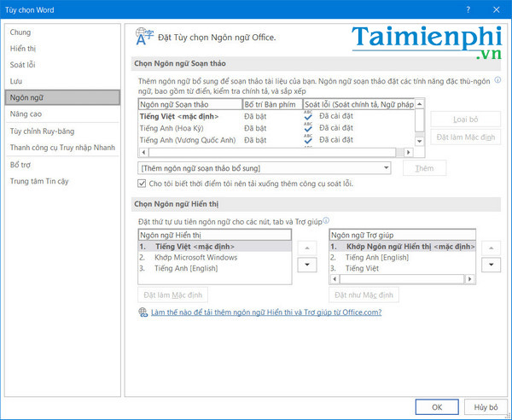Select the Ngôn ngữ category
The image size is (512, 420).
click(62, 97)
